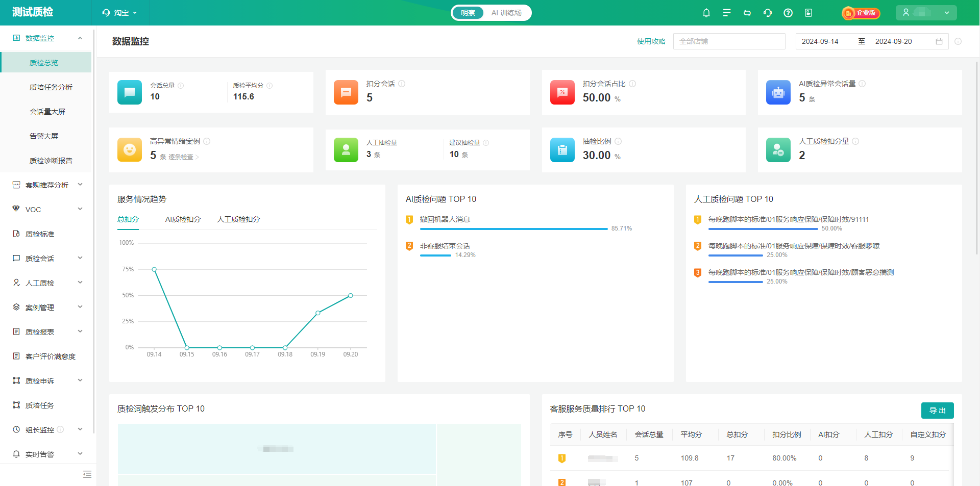This screenshot has width=980, height=486.
Task: Click info icon beside 建议抽检量
Action: [x=486, y=143]
